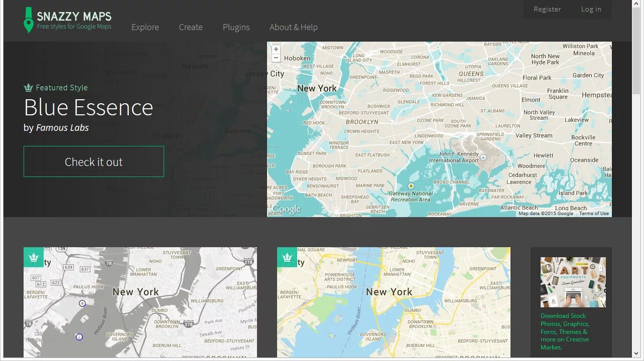644x361 pixels.
Task: Click the Hoboken label on the featured map
Action: pos(297,58)
